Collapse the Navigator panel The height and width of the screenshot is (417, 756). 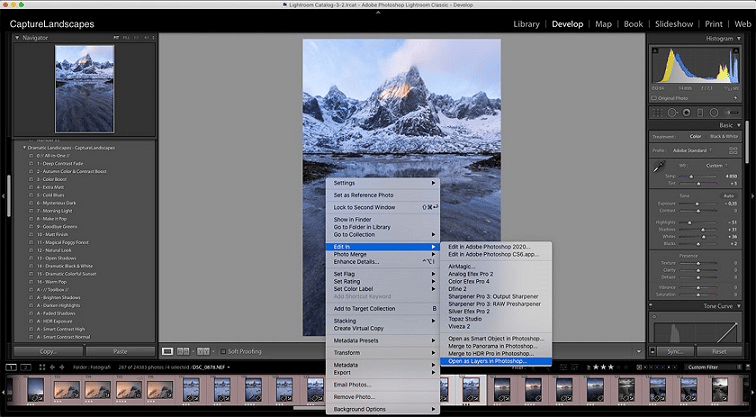click(17, 38)
